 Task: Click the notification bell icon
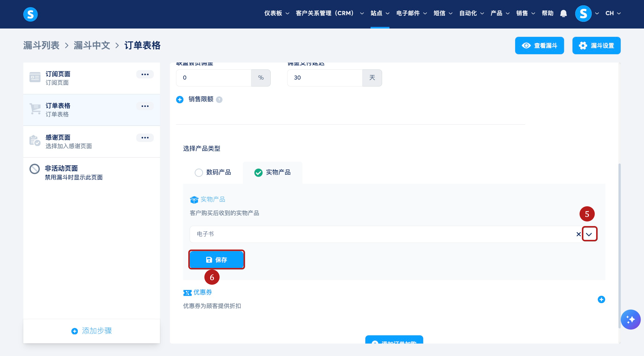563,13
